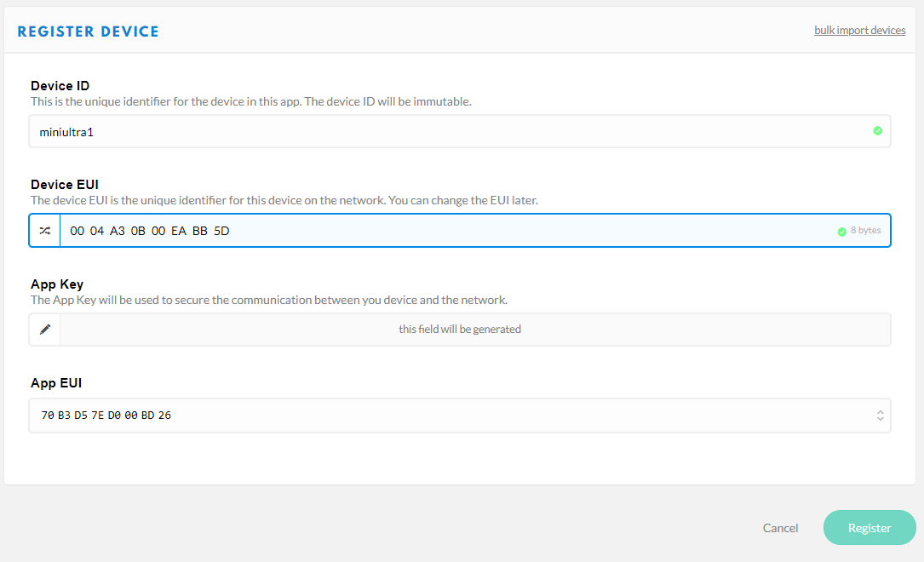Click the green checkmark in Device ID field

[877, 131]
